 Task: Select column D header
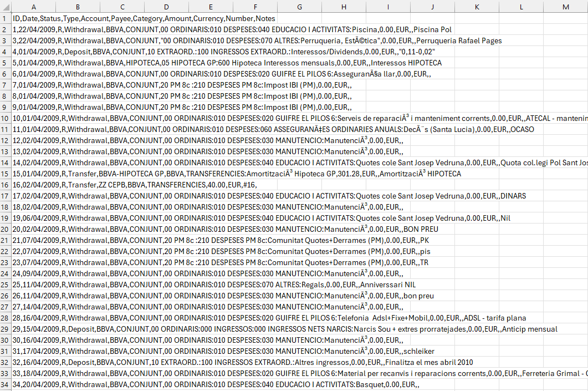point(166,7)
